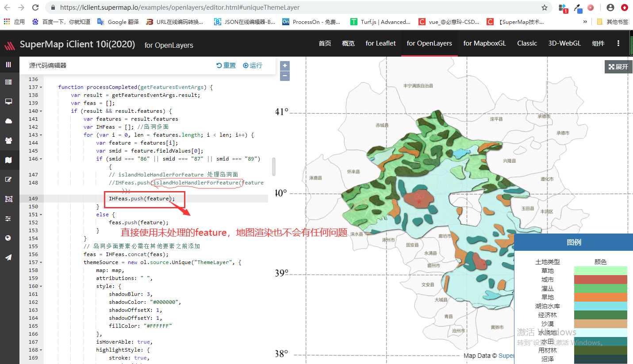Select the for OpenLayers tab

click(429, 43)
